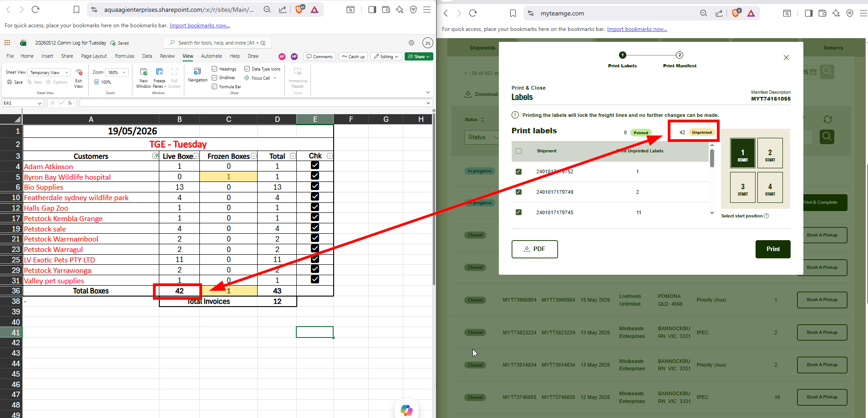Click Copilot icon at bottom of Excel sheet

click(406, 410)
